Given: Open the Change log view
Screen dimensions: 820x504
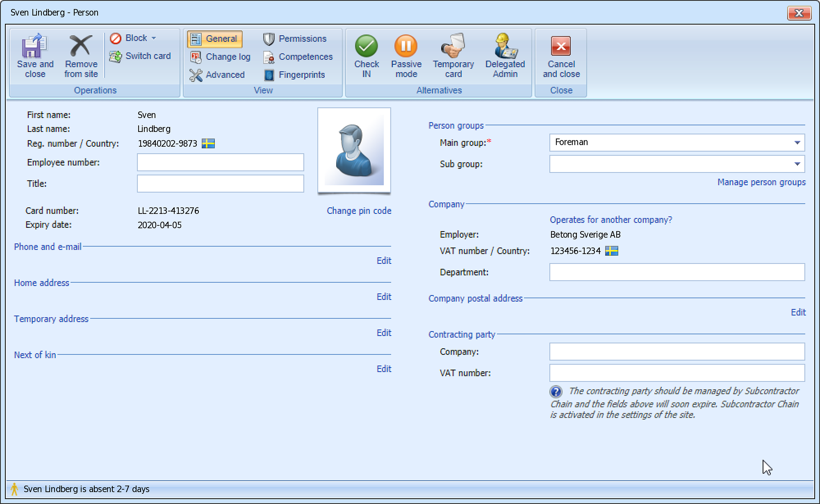Looking at the screenshot, I should coord(220,57).
